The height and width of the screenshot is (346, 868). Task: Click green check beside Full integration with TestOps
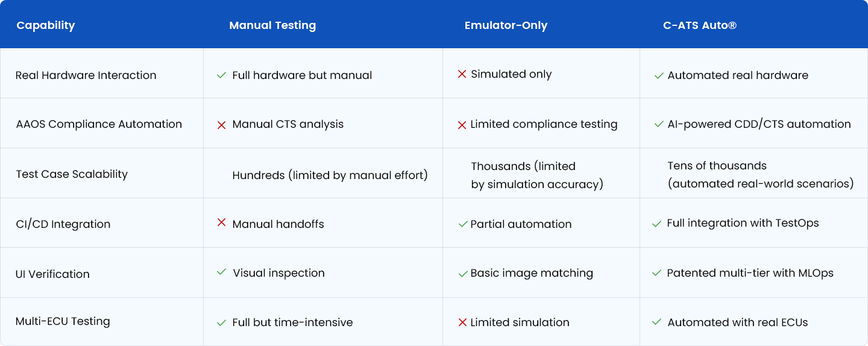tap(657, 224)
